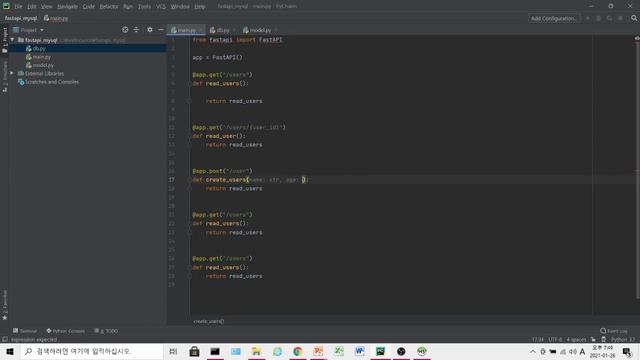Click the Collapse All icon in Project panel
This screenshot has height=360, width=640.
(136, 30)
